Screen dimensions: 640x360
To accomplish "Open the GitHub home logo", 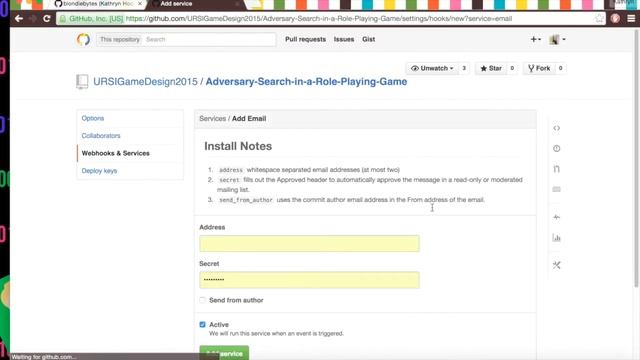I will coord(83,40).
